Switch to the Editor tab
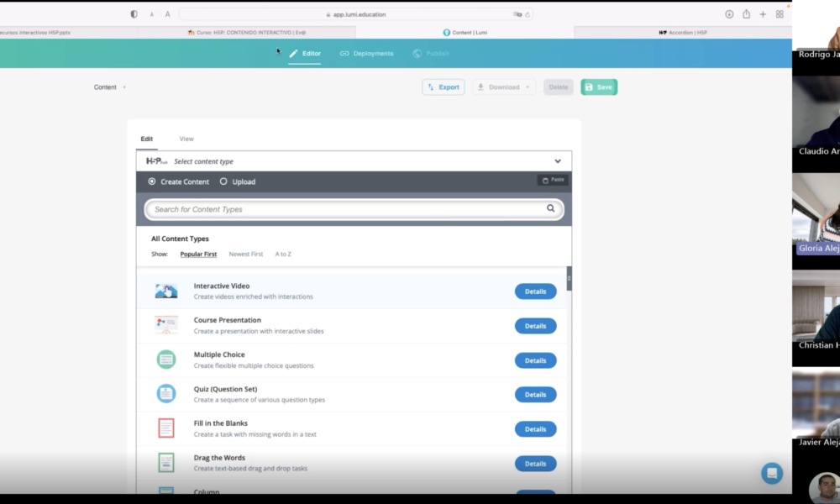The height and width of the screenshot is (504, 840). click(305, 54)
